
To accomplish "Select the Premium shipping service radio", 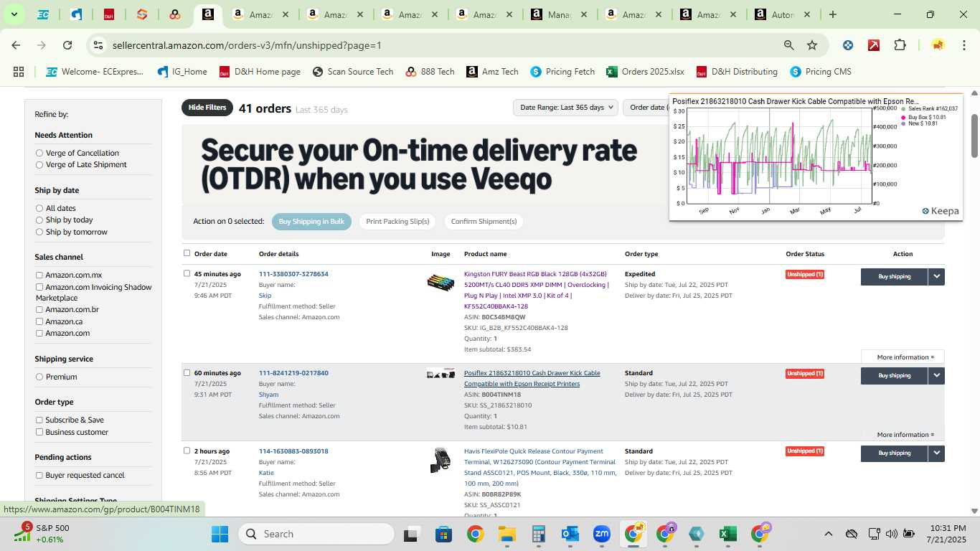I will pyautogui.click(x=39, y=377).
